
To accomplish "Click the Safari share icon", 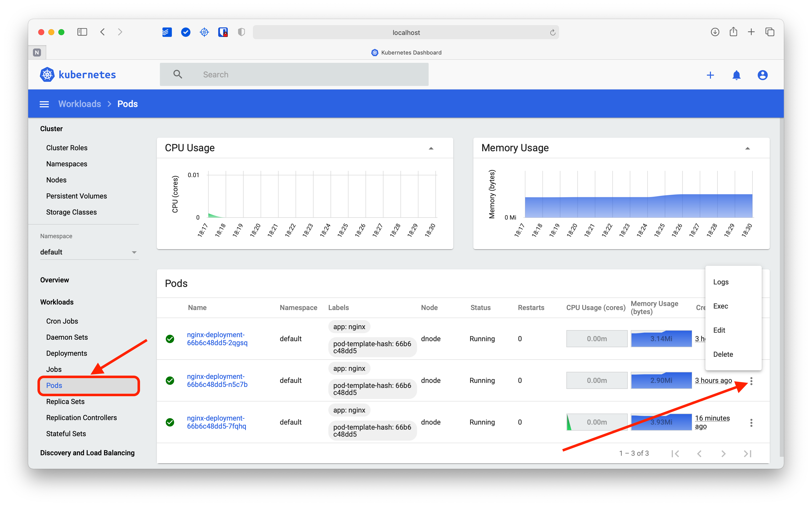I will click(733, 32).
